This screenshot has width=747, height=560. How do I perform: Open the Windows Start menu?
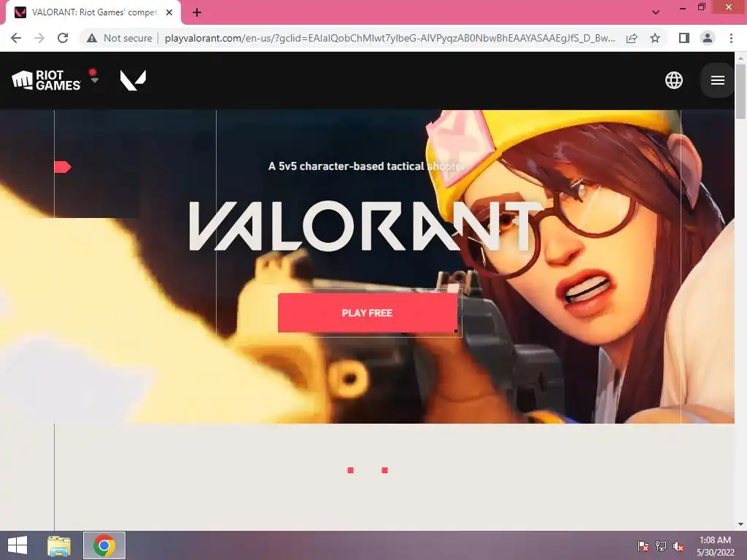pyautogui.click(x=18, y=545)
